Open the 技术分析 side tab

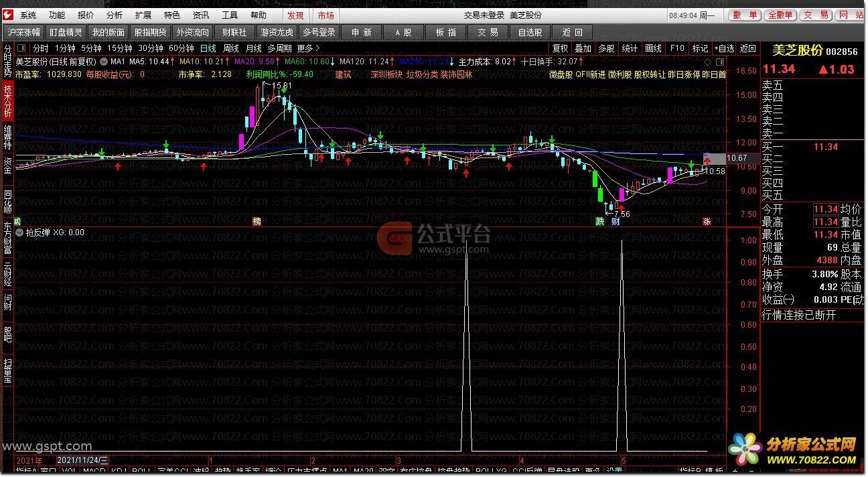pyautogui.click(x=7, y=101)
